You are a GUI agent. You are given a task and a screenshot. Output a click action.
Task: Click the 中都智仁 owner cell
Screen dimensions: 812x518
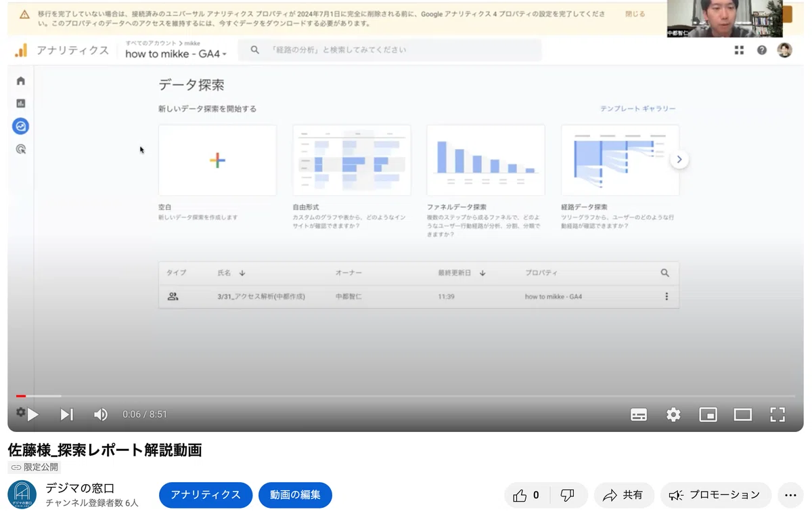pyautogui.click(x=349, y=297)
